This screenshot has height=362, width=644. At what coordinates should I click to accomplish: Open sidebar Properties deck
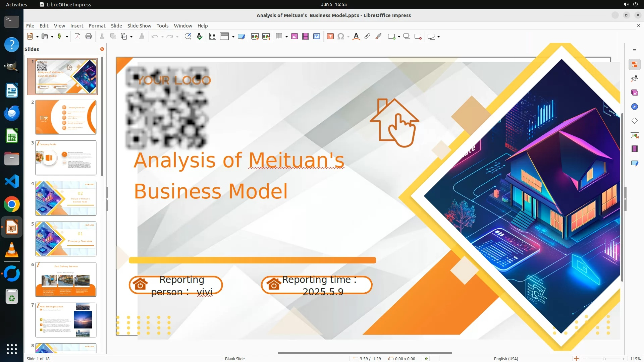coord(634,64)
